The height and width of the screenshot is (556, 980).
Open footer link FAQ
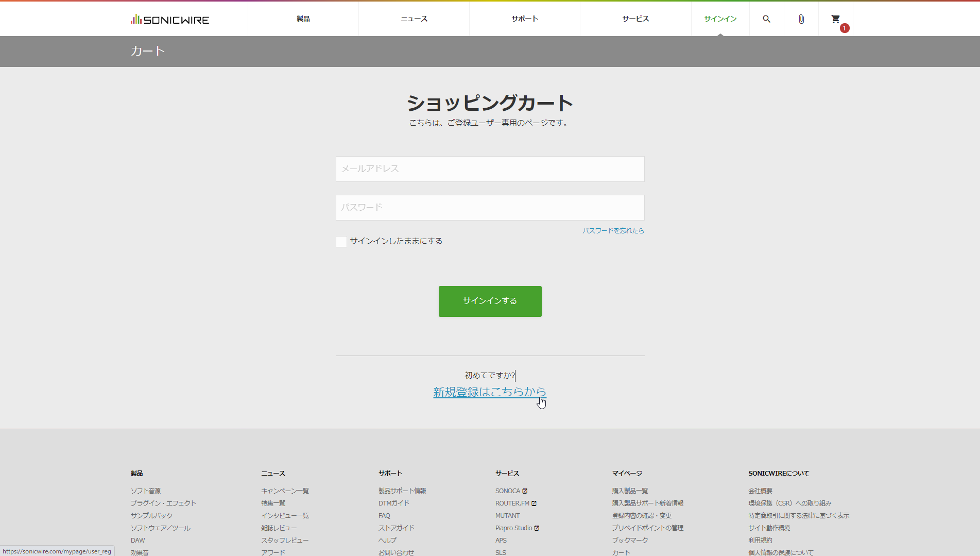pos(384,516)
